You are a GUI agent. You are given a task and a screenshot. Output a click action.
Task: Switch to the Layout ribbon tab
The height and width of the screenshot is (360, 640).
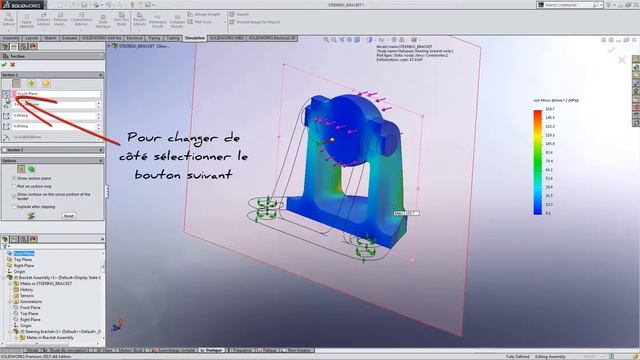coord(31,38)
